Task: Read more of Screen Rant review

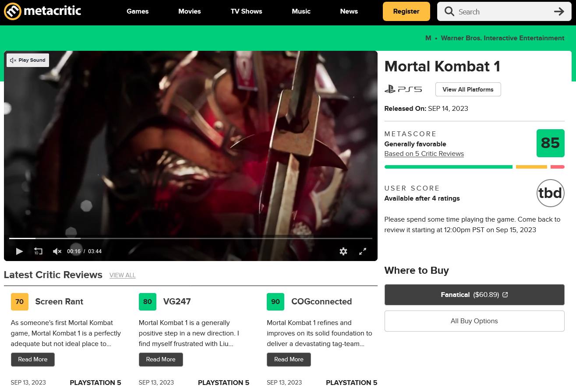Action: coord(33,360)
